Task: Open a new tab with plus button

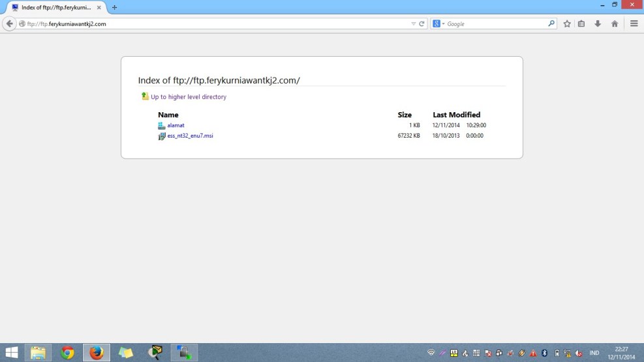Action: coord(115,7)
